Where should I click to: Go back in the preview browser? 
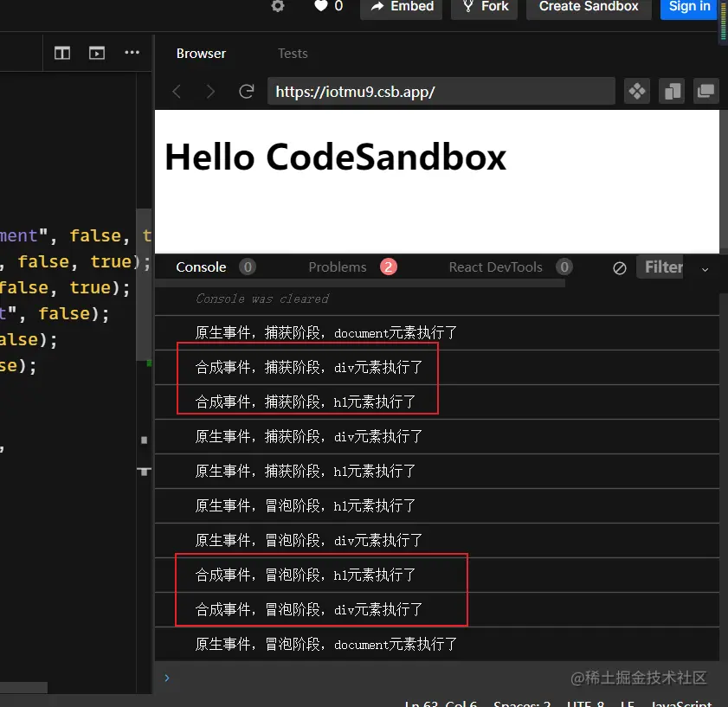point(177,92)
